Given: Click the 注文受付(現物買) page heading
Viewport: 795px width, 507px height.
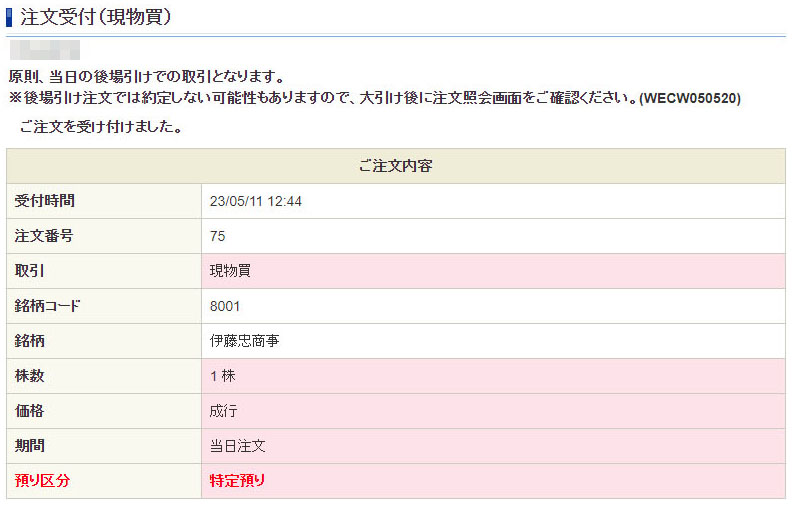Looking at the screenshot, I should pyautogui.click(x=96, y=16).
